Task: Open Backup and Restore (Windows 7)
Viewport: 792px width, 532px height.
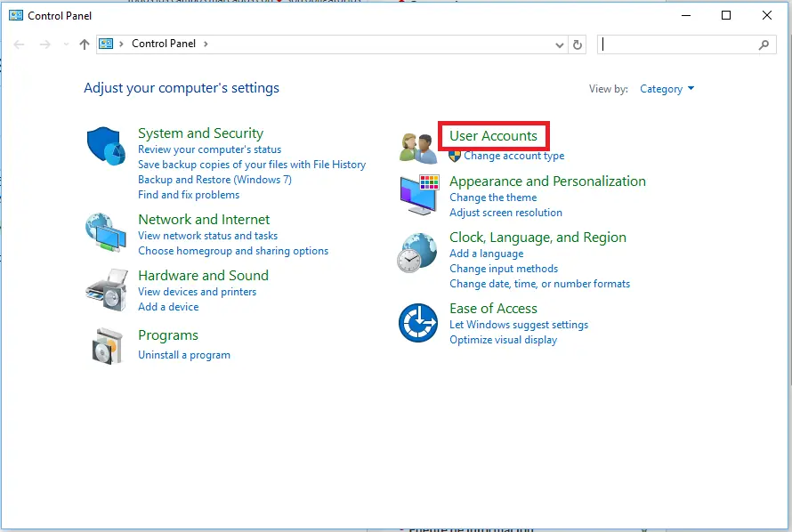Action: [214, 180]
